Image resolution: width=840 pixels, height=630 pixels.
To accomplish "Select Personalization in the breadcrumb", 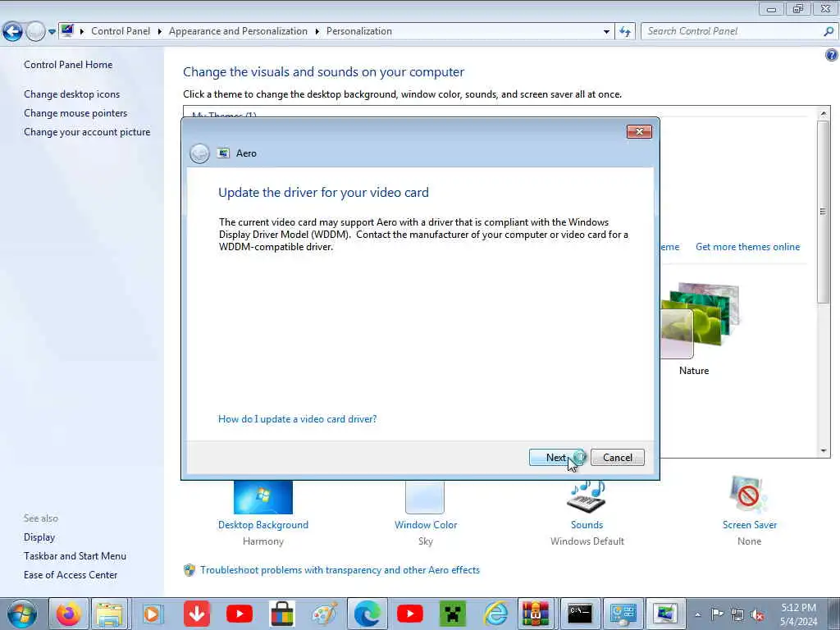I will (x=359, y=31).
